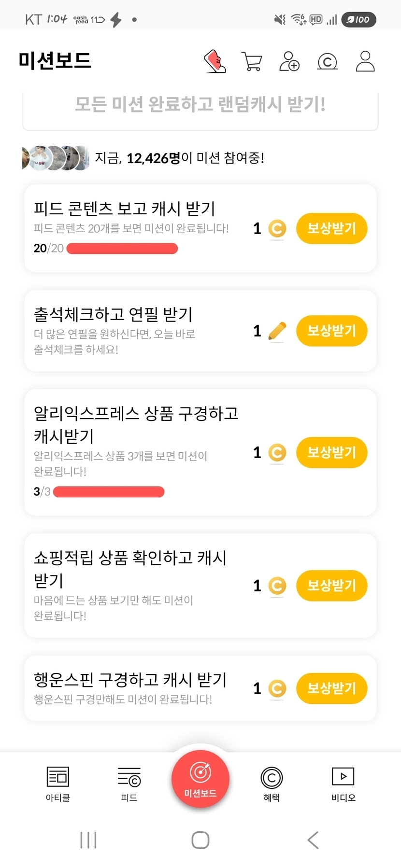Claim reward for 피드 콘텐츠 보고 캐시 받기
Image resolution: width=401 pixels, height=868 pixels.
point(331,228)
